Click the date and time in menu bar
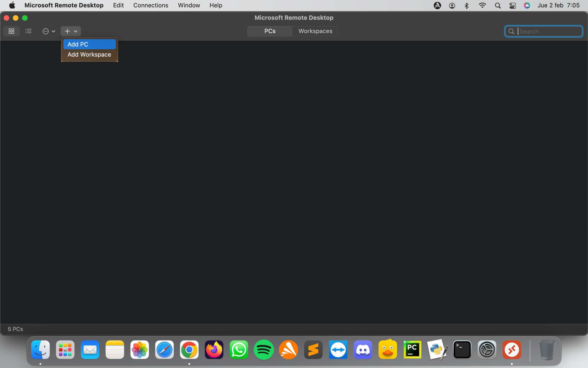Viewport: 588px width, 368px height. (558, 5)
